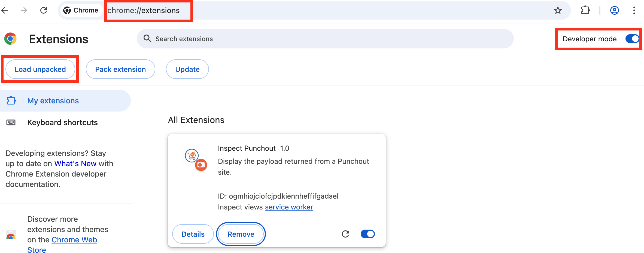644x253 pixels.
Task: Click the search magnifier in Search extensions
Action: 147,39
